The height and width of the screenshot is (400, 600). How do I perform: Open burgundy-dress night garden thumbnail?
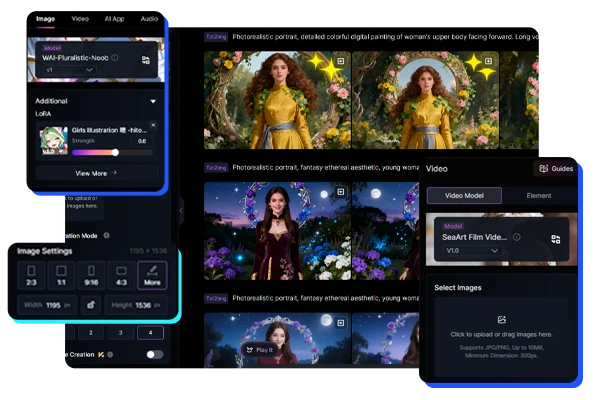click(277, 231)
